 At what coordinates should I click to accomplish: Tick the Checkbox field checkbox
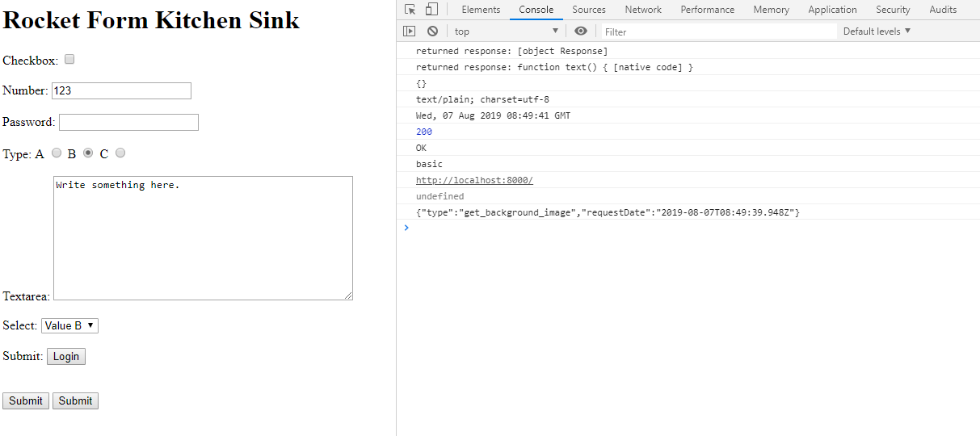coord(69,59)
